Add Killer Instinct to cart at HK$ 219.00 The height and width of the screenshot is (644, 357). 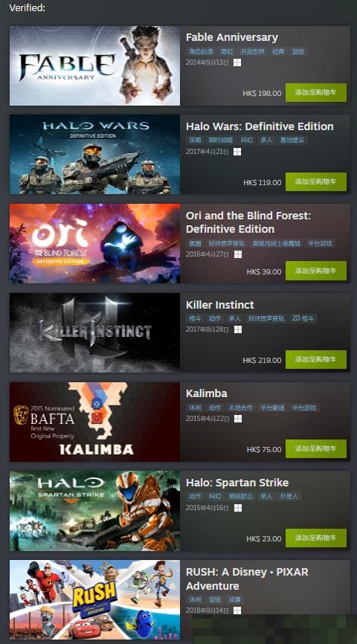(x=316, y=359)
